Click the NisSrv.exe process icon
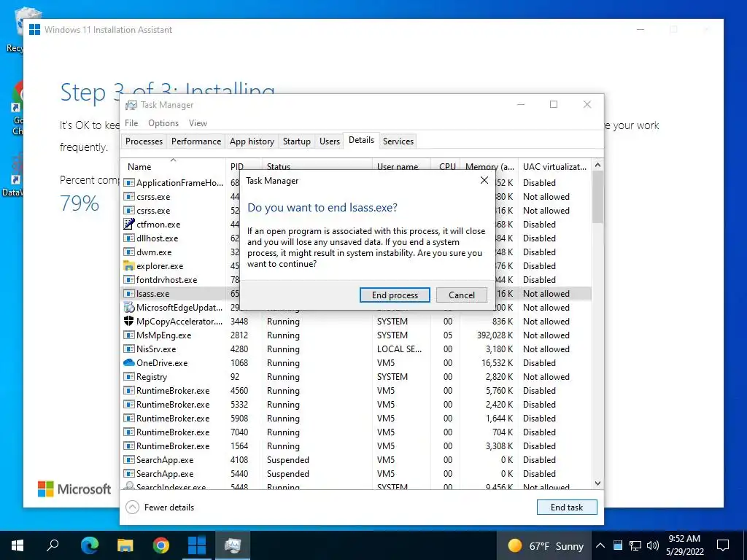The height and width of the screenshot is (560, 747). point(128,349)
